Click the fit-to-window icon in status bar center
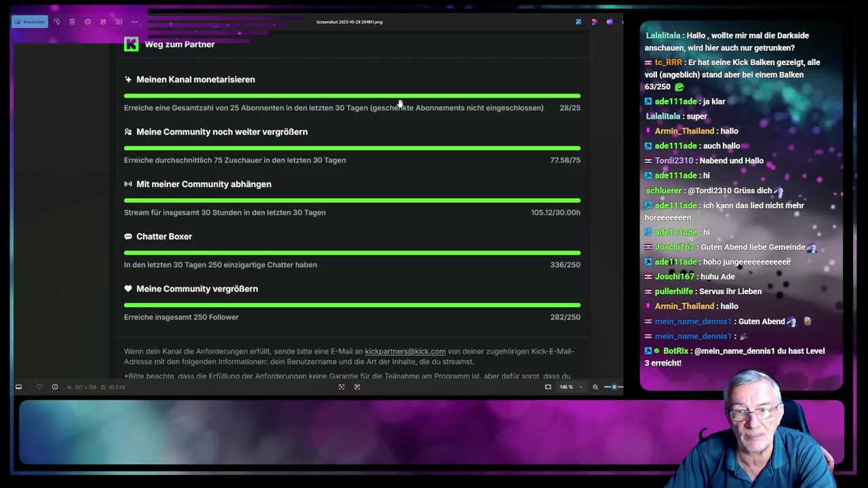Screen dimensions: 868x488 tap(341, 387)
